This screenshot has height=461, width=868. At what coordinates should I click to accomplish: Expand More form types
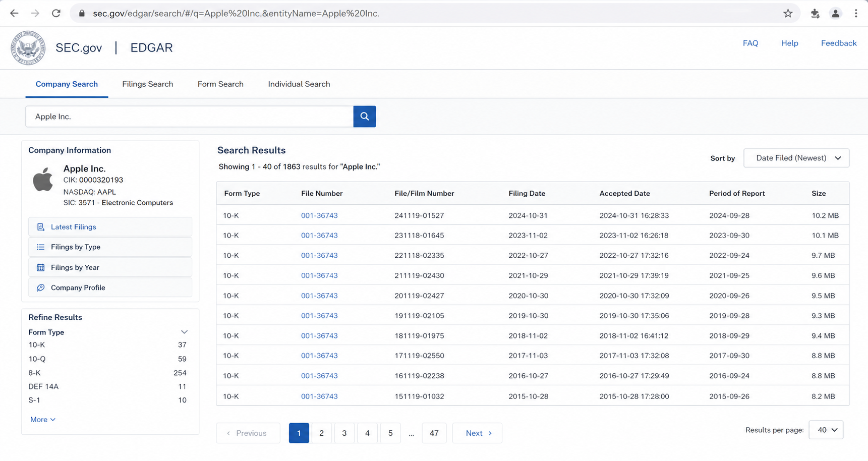43,420
